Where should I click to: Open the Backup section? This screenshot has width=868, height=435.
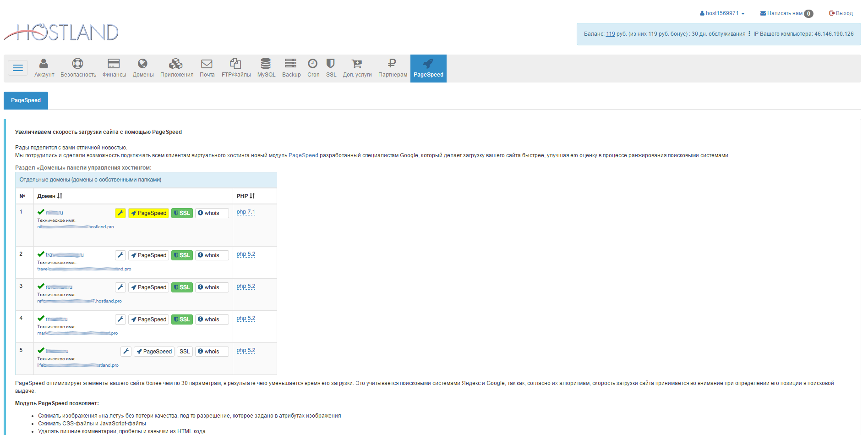(291, 68)
